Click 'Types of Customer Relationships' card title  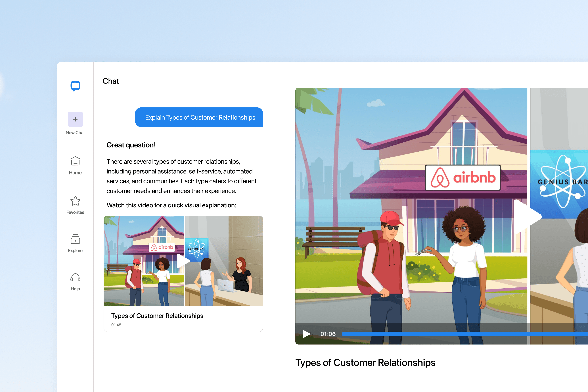pyautogui.click(x=157, y=316)
